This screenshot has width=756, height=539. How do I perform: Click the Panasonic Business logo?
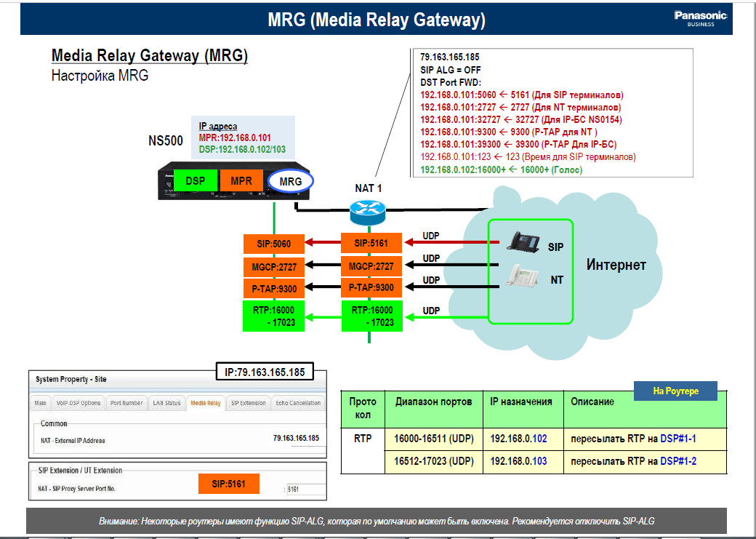pyautogui.click(x=701, y=18)
